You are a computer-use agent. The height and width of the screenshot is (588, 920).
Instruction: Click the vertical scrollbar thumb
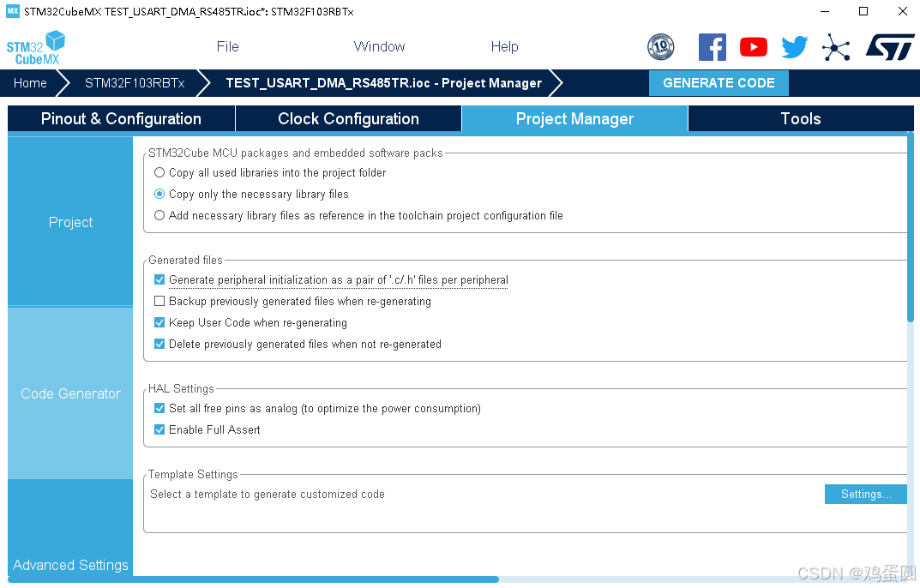pyautogui.click(x=911, y=227)
